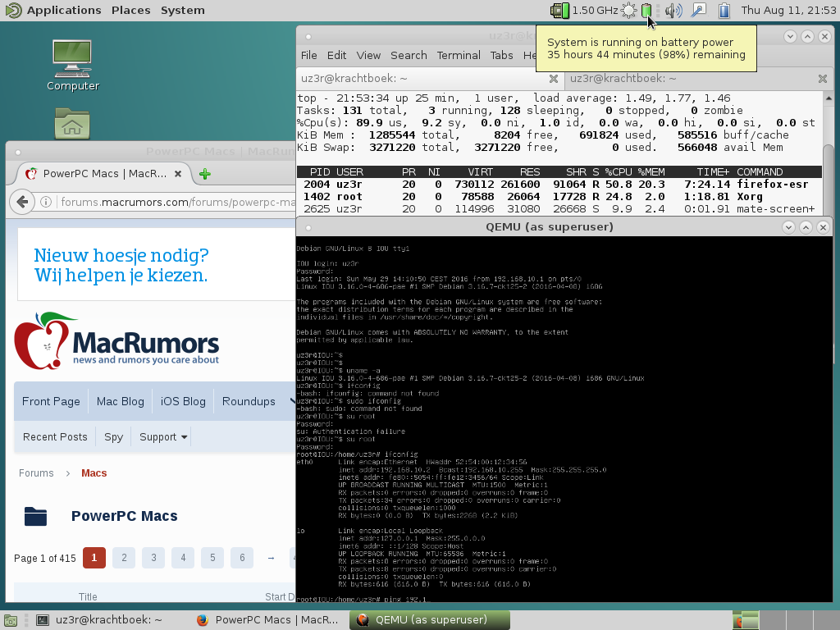Viewport: 840px width, 630px height.
Task: Click the Xorg process row in top
Action: [x=559, y=197]
